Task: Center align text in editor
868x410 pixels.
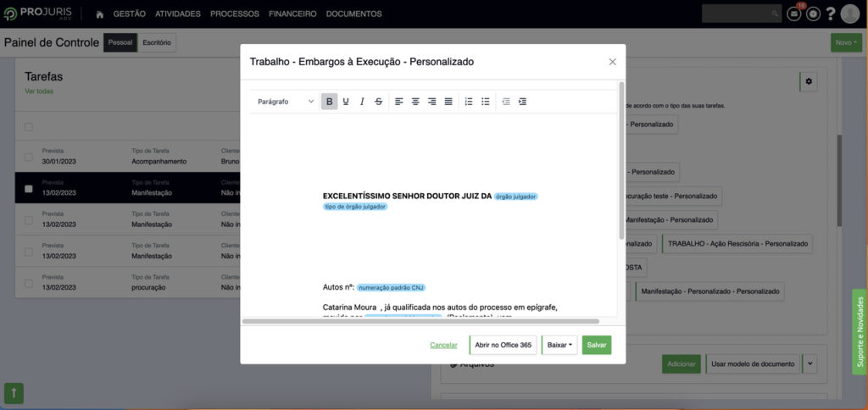Action: tap(415, 102)
